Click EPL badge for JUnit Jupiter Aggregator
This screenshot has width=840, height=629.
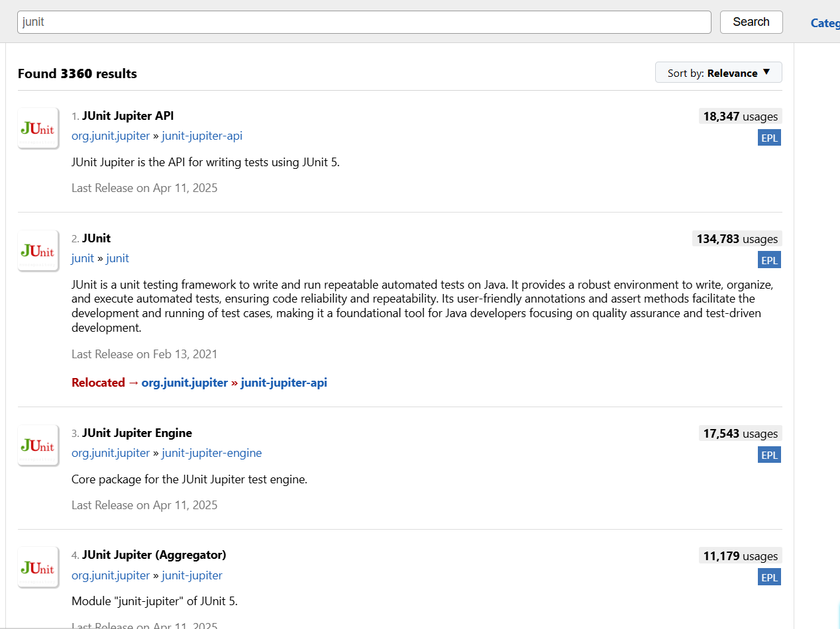(769, 577)
